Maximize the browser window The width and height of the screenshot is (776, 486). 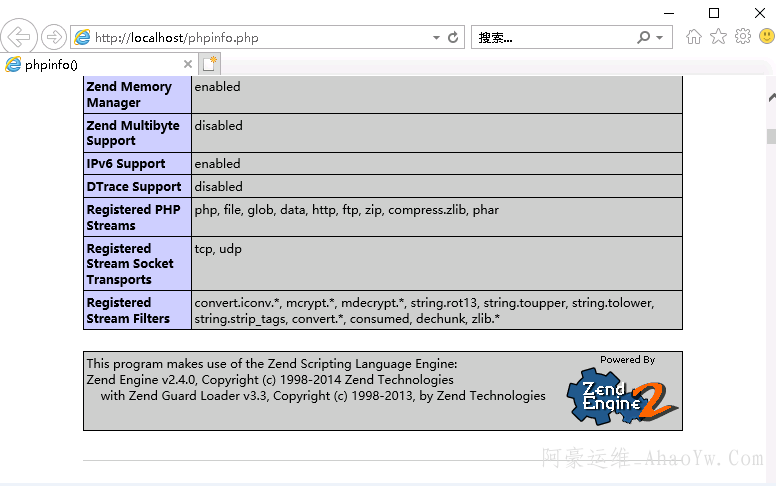pyautogui.click(x=714, y=13)
